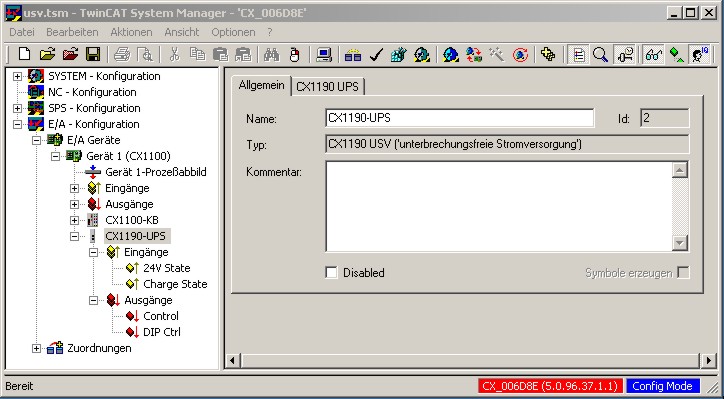Click the Generate mappings icon

[353, 54]
